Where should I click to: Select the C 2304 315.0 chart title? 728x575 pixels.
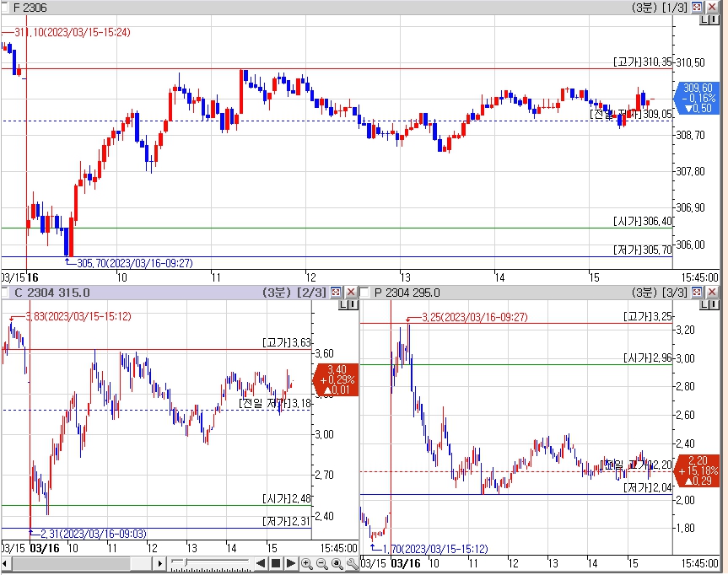click(x=52, y=293)
